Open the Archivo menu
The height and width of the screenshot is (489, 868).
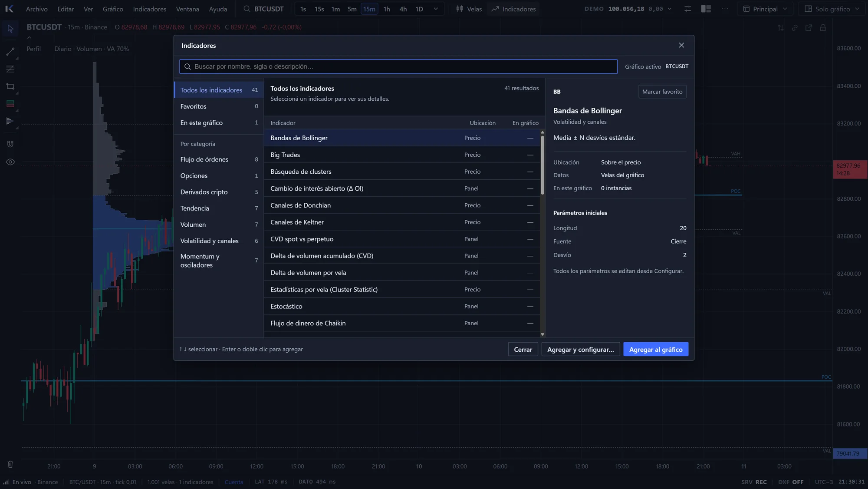coord(37,9)
